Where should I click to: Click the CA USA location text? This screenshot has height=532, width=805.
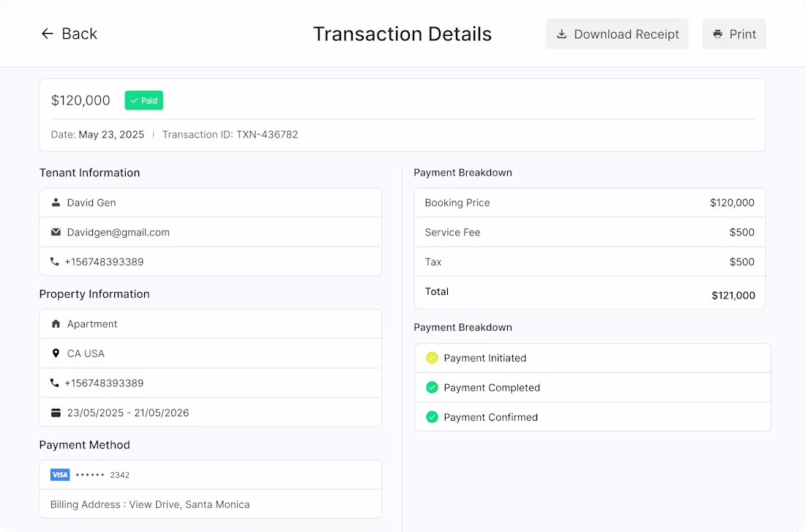click(x=86, y=353)
